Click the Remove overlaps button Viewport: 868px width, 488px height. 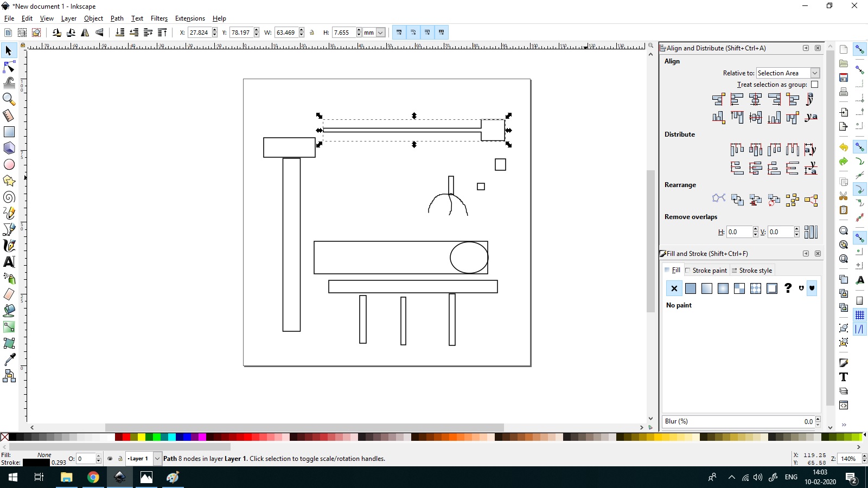coord(810,232)
